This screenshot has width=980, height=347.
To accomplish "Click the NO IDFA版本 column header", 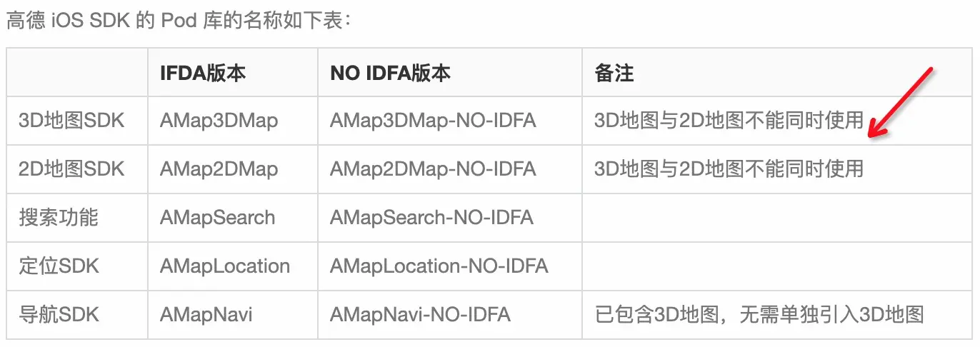I will click(x=390, y=73).
